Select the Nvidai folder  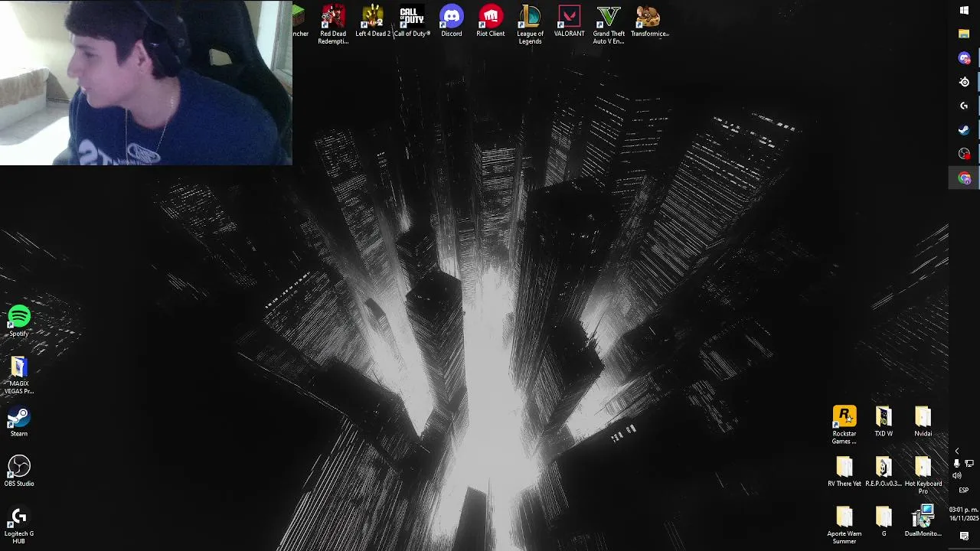(923, 422)
